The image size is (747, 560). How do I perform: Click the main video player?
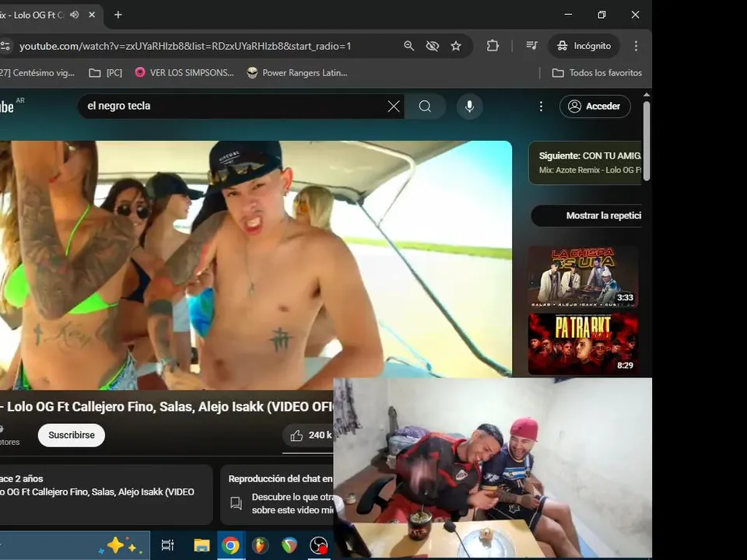256,264
